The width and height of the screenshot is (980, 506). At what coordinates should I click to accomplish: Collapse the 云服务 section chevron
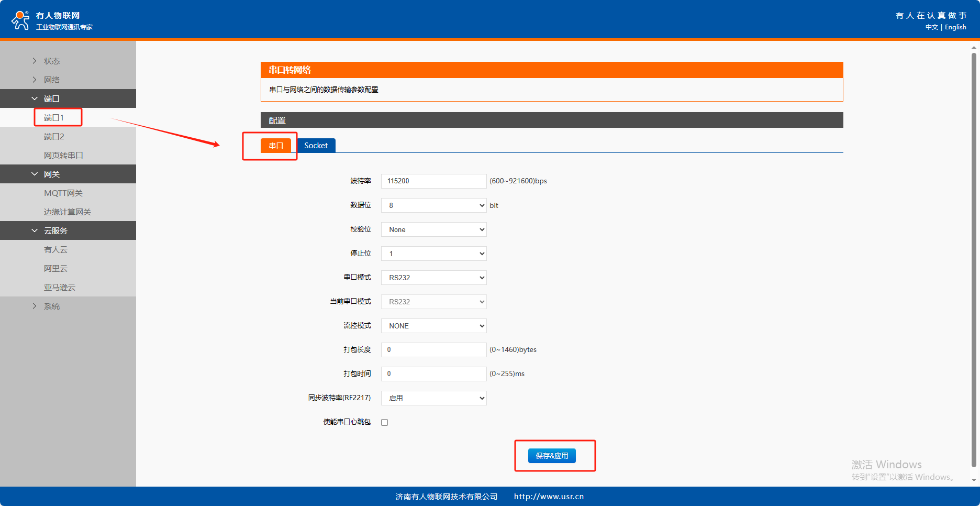click(x=35, y=230)
